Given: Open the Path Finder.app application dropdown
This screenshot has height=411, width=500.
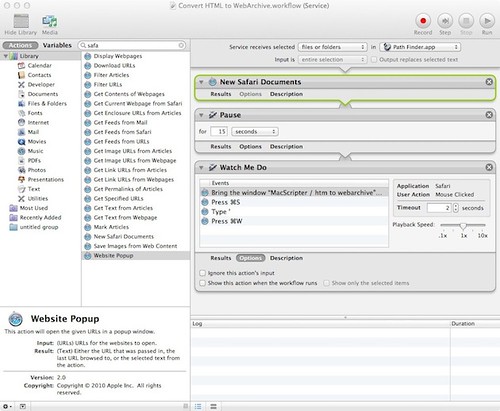Looking at the screenshot, I should coord(420,47).
